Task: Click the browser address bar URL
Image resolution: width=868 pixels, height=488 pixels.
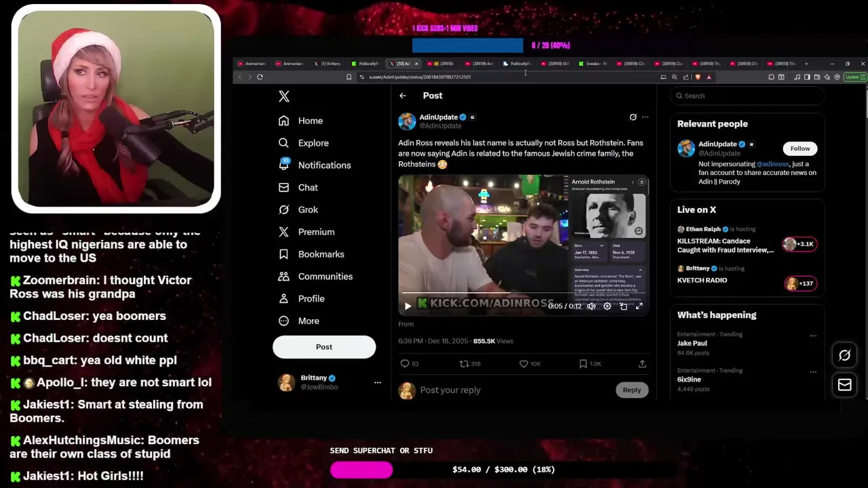Action: pyautogui.click(x=420, y=77)
